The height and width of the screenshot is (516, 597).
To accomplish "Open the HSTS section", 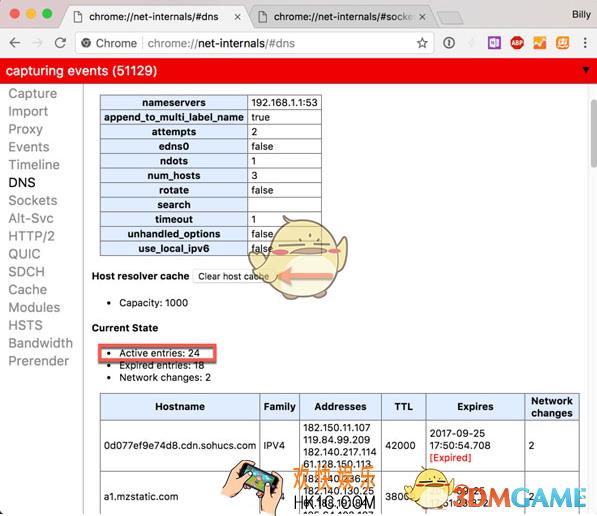I will pos(26,326).
